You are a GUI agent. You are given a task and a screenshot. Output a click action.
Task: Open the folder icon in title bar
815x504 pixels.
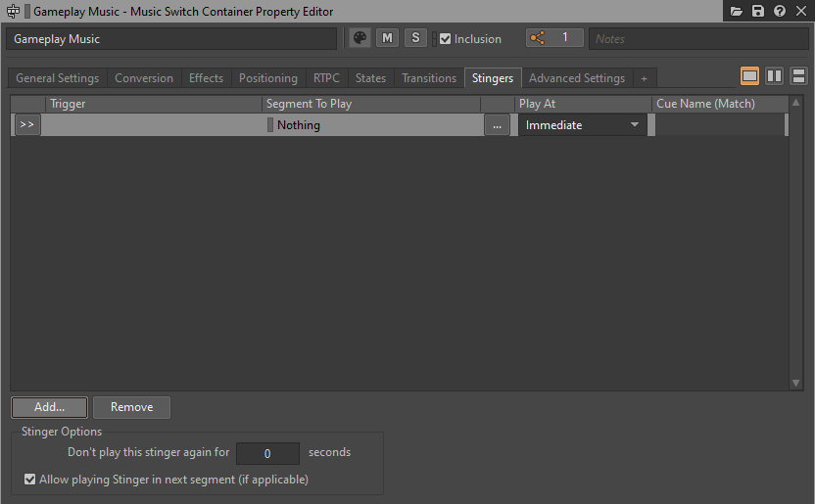pyautogui.click(x=736, y=11)
